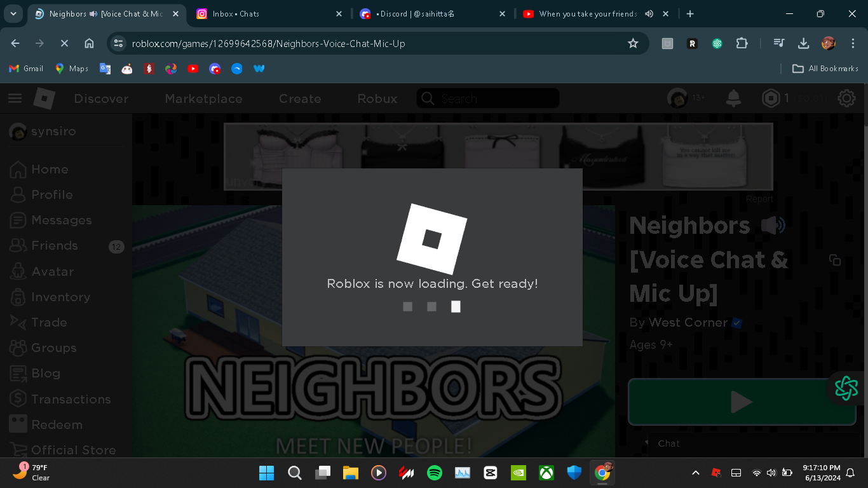Open Chrome media controls icon
The height and width of the screenshot is (488, 868).
pos(779,43)
